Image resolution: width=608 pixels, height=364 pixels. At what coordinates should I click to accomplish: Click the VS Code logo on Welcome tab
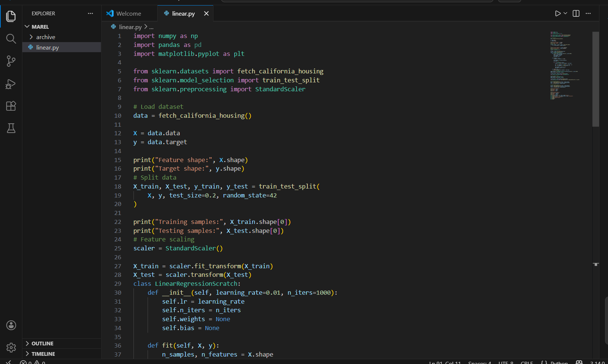pos(110,13)
